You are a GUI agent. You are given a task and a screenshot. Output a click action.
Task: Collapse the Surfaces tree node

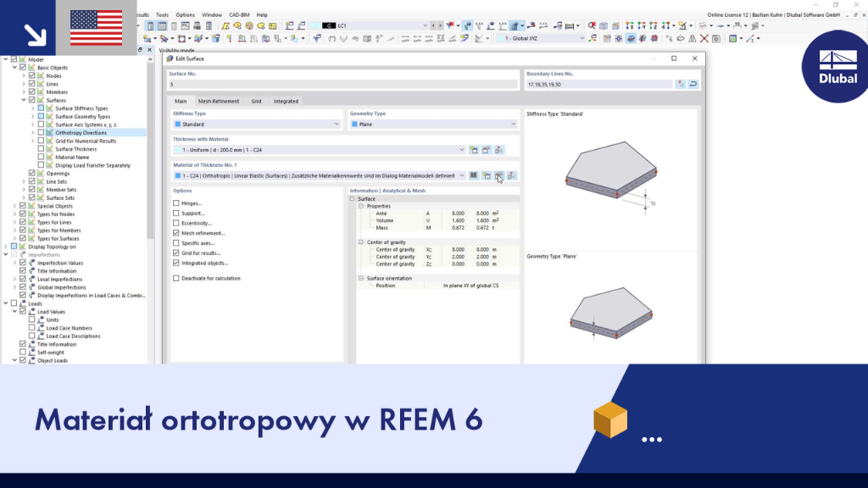24,100
